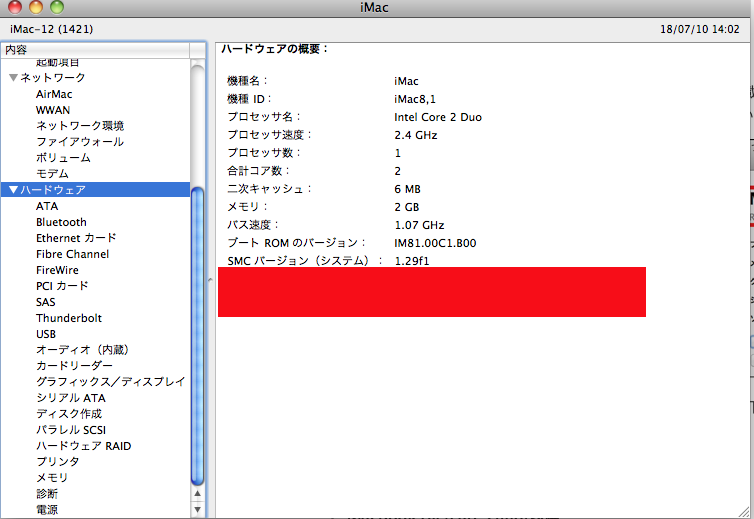The height and width of the screenshot is (519, 754).
Task: Select パラレル SCSI entry
Action: [71, 430]
